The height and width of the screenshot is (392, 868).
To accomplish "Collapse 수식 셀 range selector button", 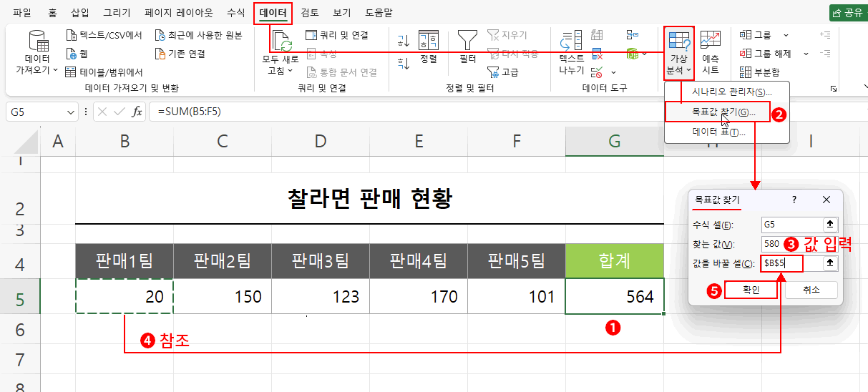I will click(x=829, y=225).
